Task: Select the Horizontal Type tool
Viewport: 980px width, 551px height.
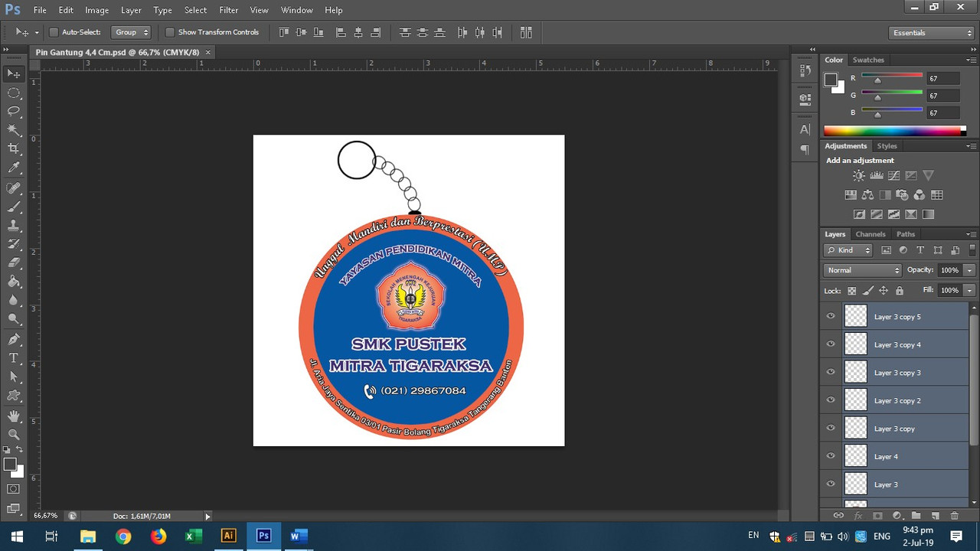Action: coord(14,358)
